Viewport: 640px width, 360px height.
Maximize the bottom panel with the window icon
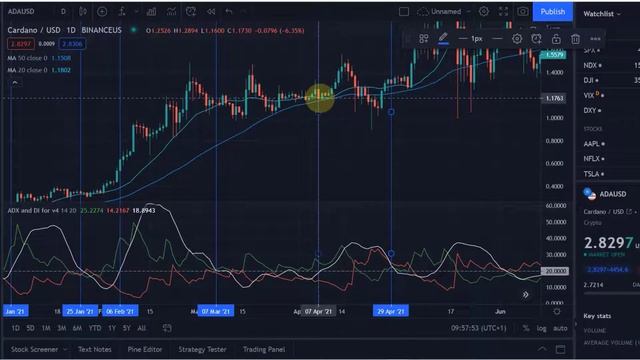click(x=560, y=349)
